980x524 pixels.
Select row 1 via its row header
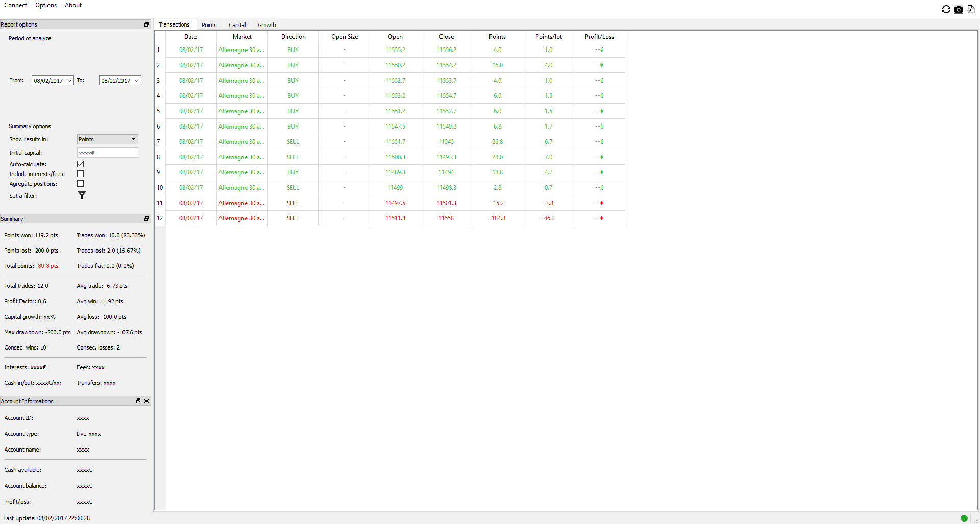[160, 50]
